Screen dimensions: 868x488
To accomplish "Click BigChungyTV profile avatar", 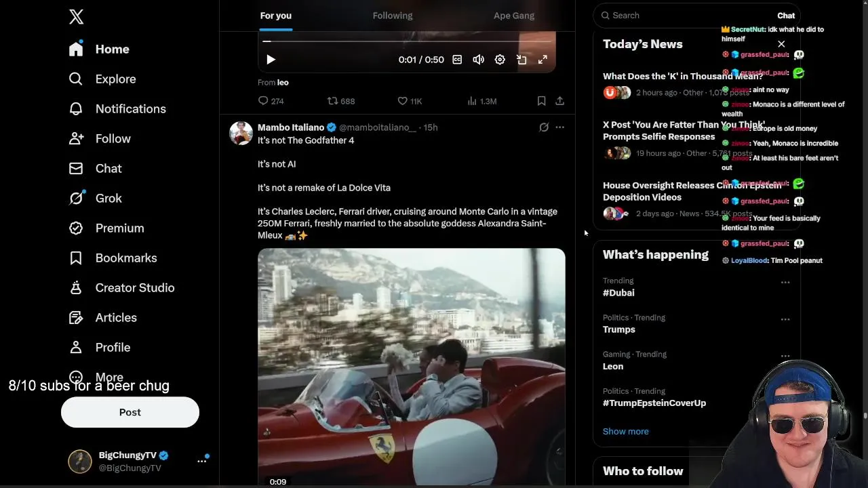I will [79, 461].
